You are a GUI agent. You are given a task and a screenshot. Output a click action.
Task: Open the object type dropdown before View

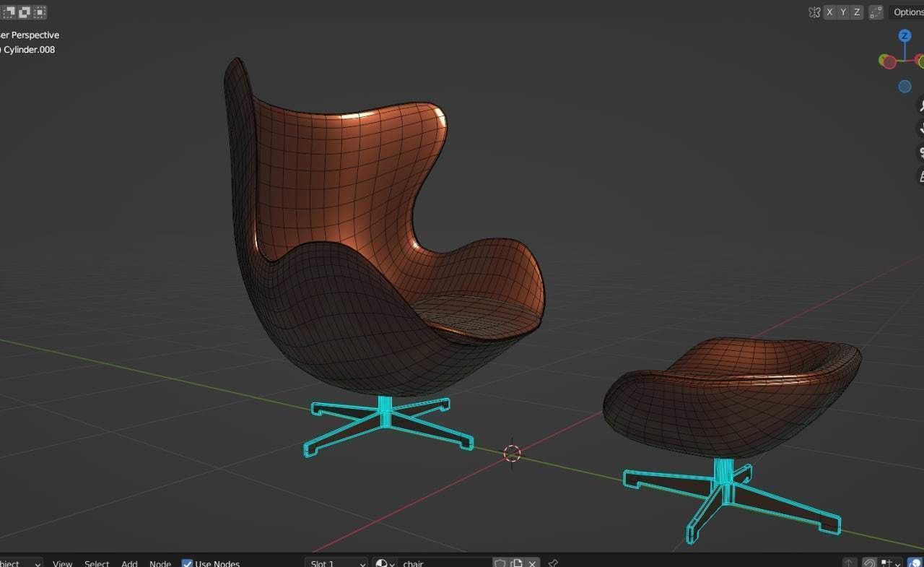[x=21, y=563]
